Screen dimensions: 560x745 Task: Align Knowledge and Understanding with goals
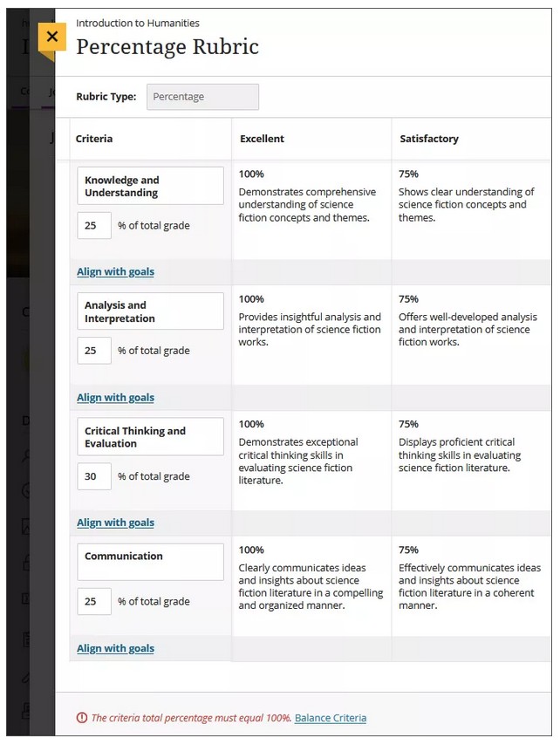pyautogui.click(x=115, y=271)
